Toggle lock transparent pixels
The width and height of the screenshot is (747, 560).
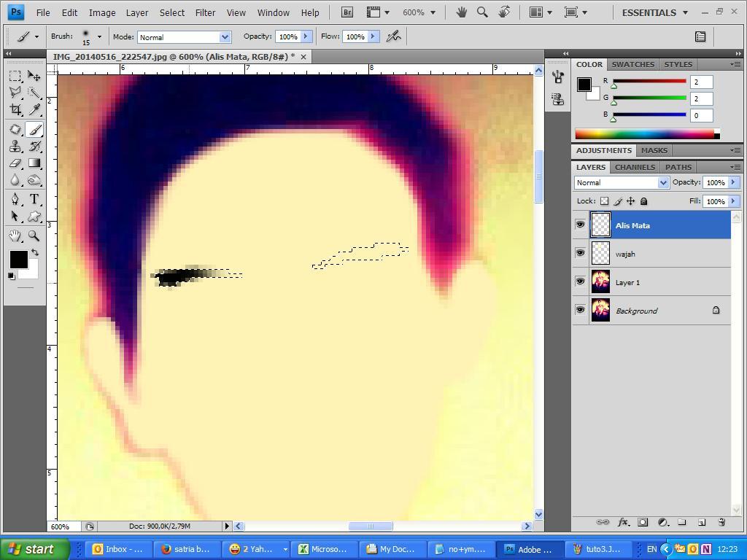pyautogui.click(x=605, y=201)
